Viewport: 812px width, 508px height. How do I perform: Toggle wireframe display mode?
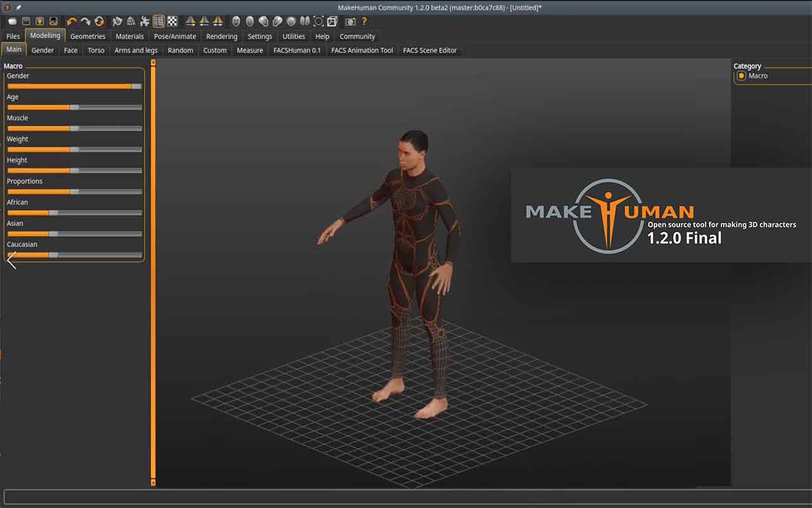coord(159,20)
